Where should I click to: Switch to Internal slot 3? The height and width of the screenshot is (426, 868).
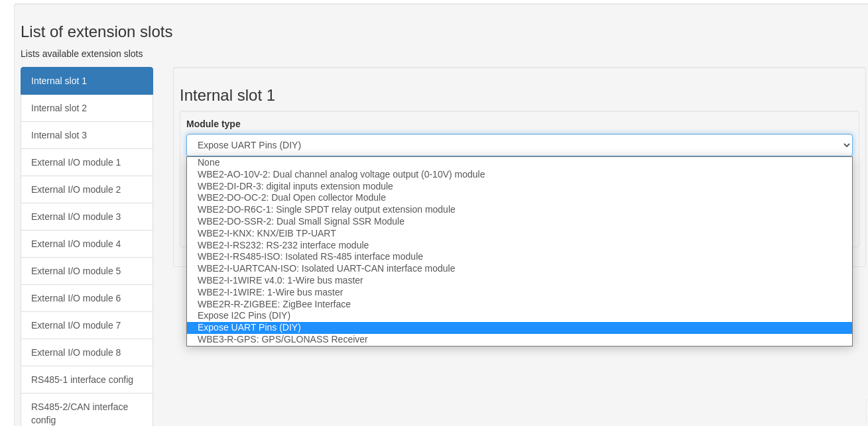click(87, 135)
